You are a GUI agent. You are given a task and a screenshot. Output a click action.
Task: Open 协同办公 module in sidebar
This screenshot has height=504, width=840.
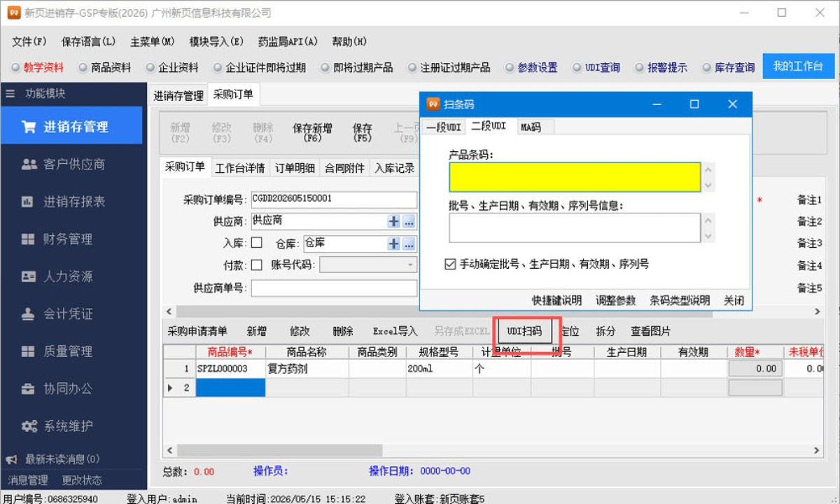coord(71,388)
